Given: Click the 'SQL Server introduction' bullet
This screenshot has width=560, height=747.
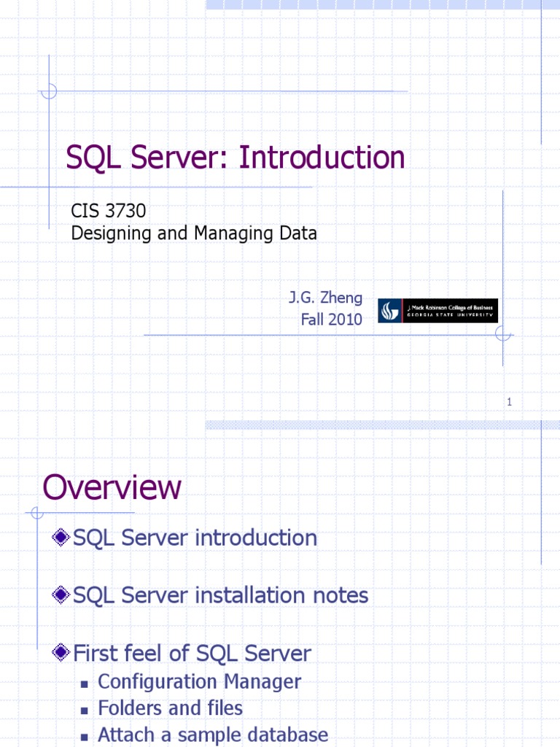Looking at the screenshot, I should pyautogui.click(x=195, y=538).
